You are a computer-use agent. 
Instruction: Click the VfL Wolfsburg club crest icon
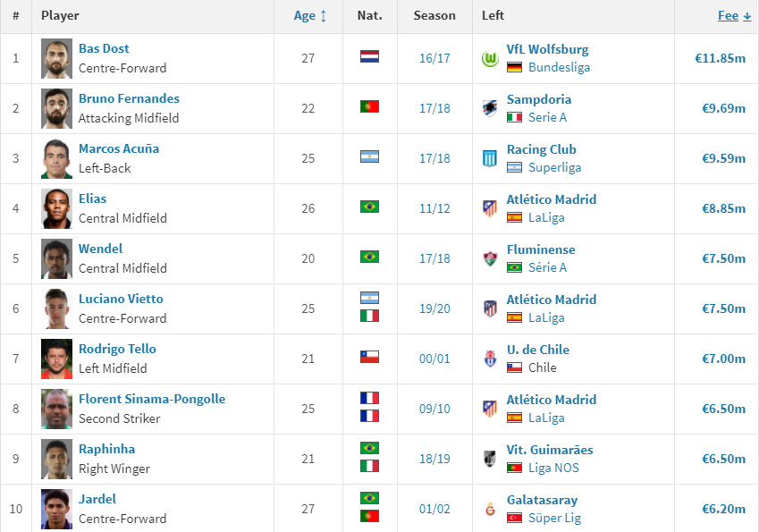(490, 59)
